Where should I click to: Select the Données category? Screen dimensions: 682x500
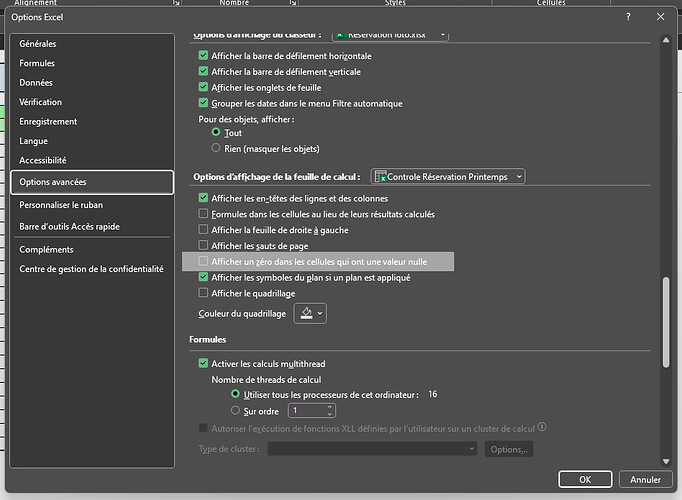(36, 83)
